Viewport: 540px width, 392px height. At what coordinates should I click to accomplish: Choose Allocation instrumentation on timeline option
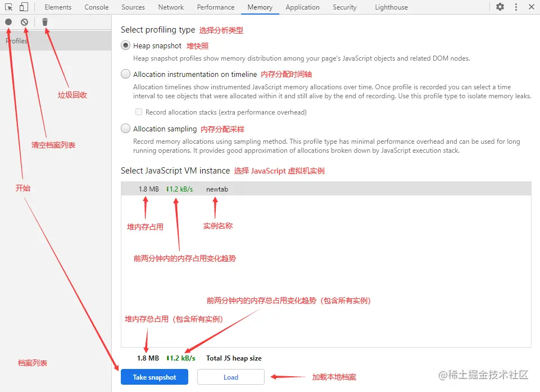(126, 74)
